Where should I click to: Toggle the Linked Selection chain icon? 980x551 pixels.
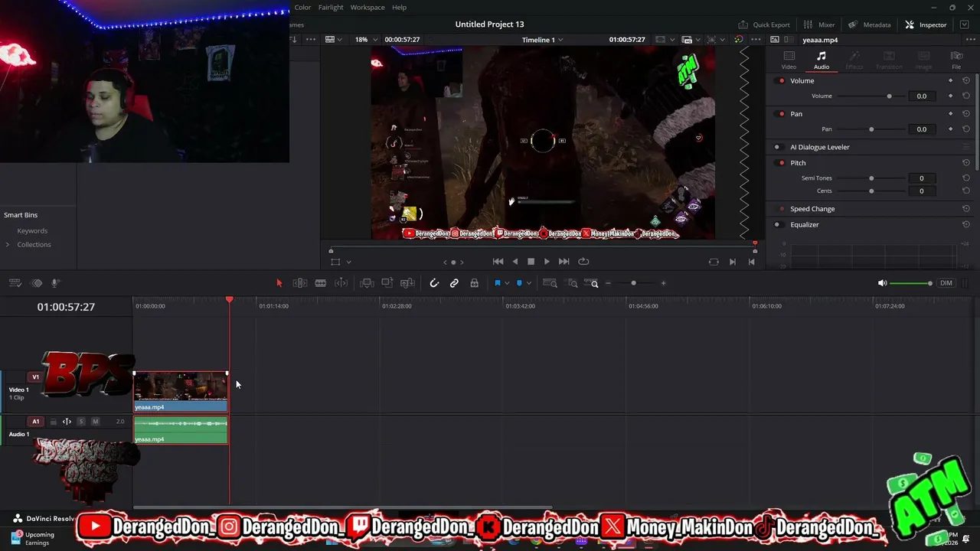pos(454,283)
